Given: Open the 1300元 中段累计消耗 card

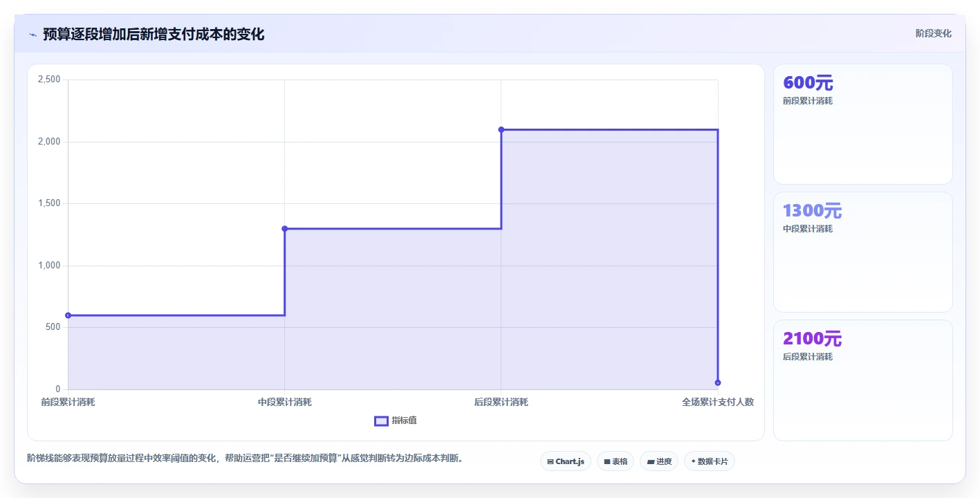Looking at the screenshot, I should click(x=863, y=252).
